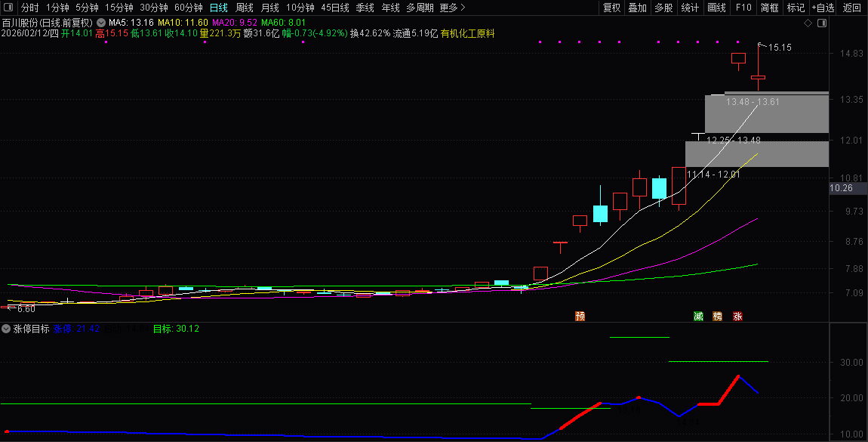Click the red 涨 marker icon
This screenshot has width=868, height=442.
click(737, 316)
